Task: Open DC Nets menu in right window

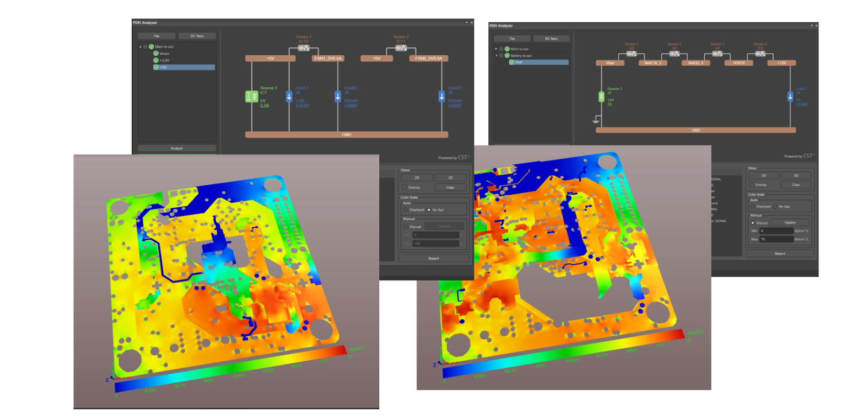Action: [551, 39]
